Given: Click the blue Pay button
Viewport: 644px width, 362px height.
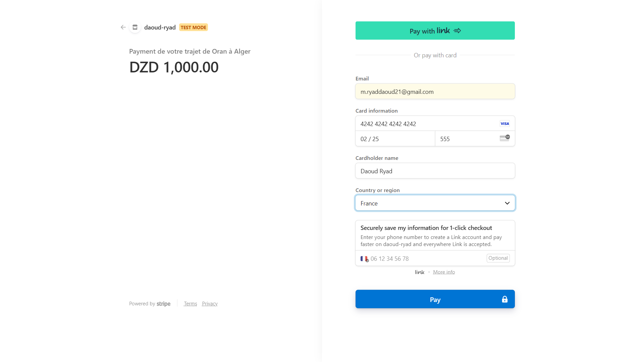Looking at the screenshot, I should (435, 299).
